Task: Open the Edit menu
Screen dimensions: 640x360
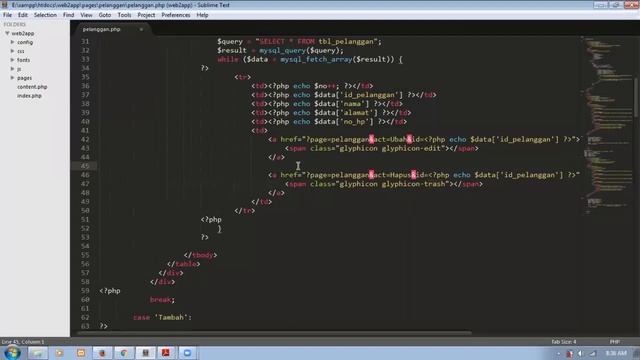Action: point(23,15)
